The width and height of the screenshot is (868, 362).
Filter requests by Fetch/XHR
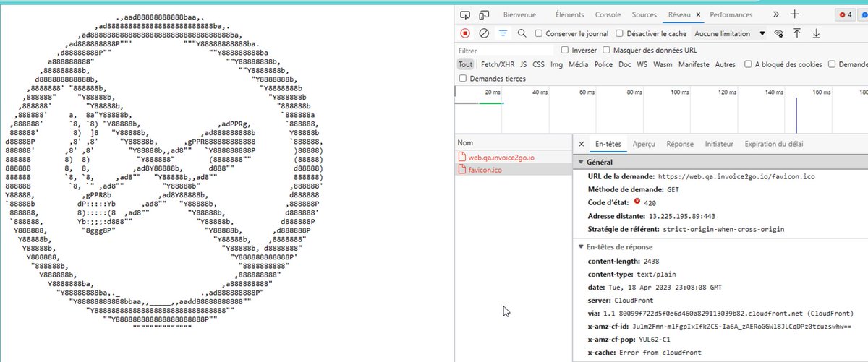[x=498, y=64]
